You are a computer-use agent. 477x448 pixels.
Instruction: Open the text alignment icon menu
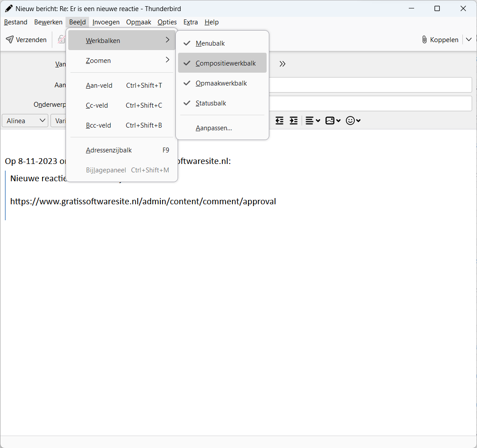[313, 121]
